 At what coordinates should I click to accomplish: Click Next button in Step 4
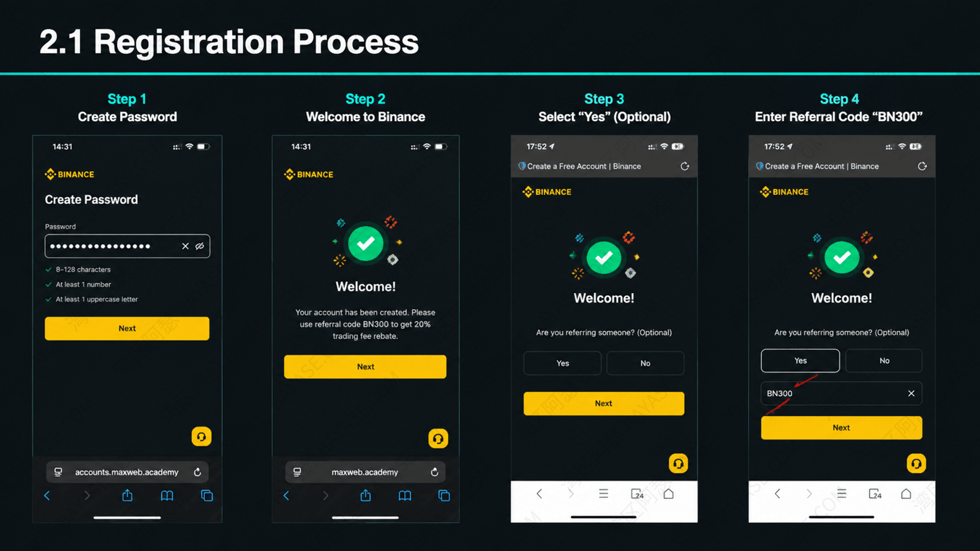pyautogui.click(x=842, y=428)
